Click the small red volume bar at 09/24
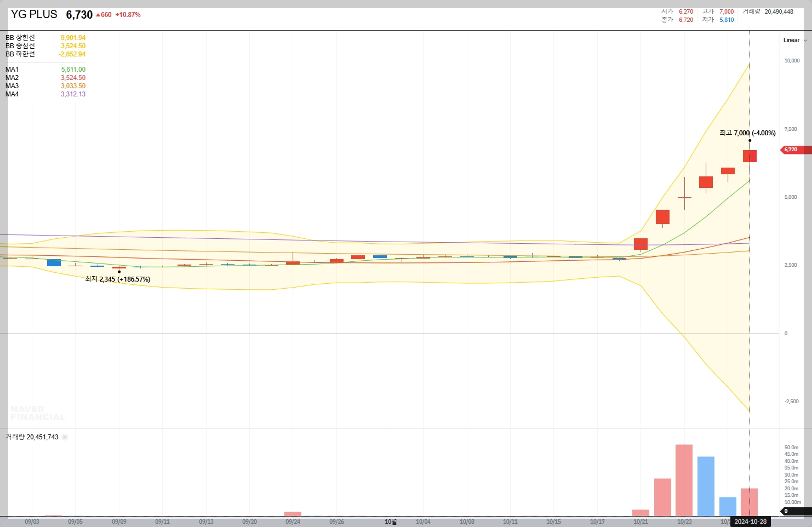This screenshot has width=812, height=527. 293,514
